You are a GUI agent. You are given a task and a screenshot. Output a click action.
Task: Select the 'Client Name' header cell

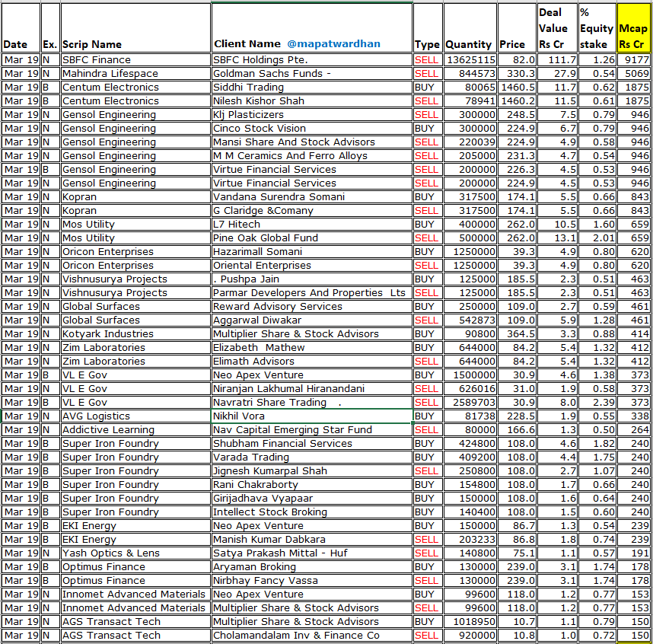coord(312,28)
